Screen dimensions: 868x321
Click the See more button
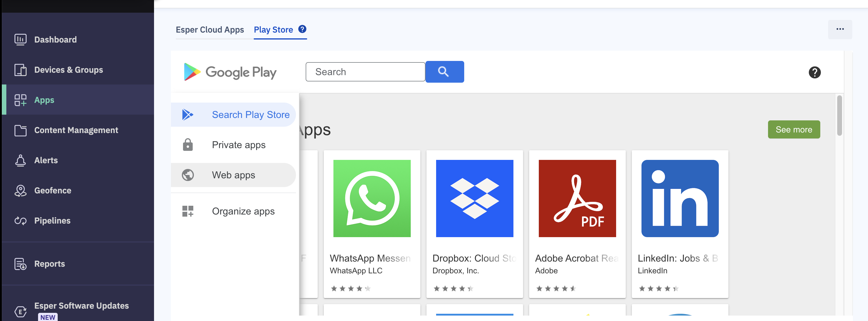click(x=793, y=129)
